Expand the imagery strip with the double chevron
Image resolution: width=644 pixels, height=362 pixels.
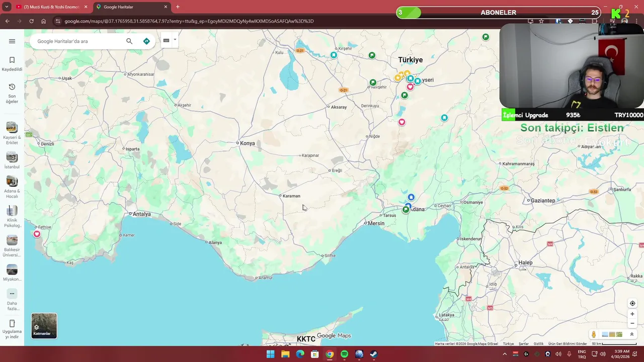(x=632, y=334)
